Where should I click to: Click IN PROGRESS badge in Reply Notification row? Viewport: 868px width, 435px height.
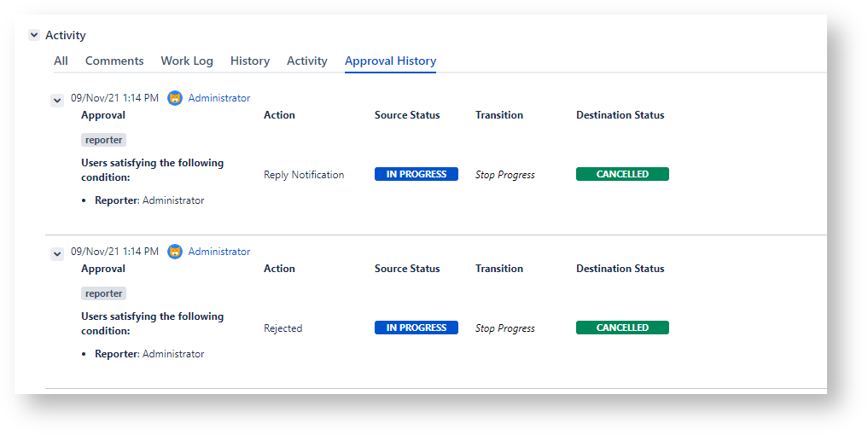(x=417, y=174)
